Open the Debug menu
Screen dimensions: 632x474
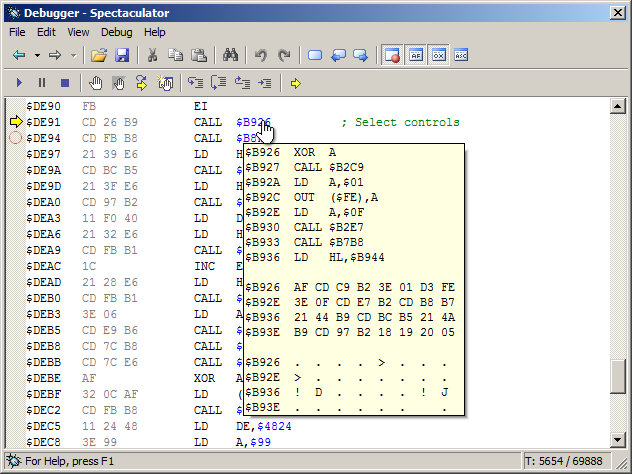coord(116,32)
